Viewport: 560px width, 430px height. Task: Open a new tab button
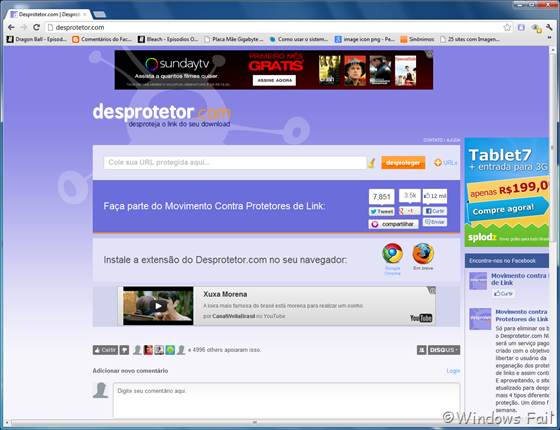99,14
